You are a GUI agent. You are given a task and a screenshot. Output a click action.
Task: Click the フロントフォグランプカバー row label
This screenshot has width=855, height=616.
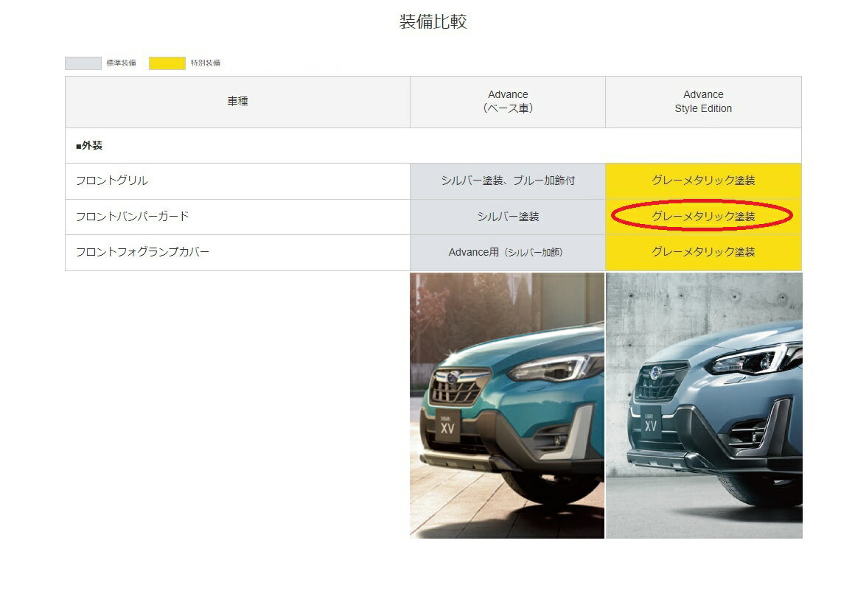click(x=143, y=252)
